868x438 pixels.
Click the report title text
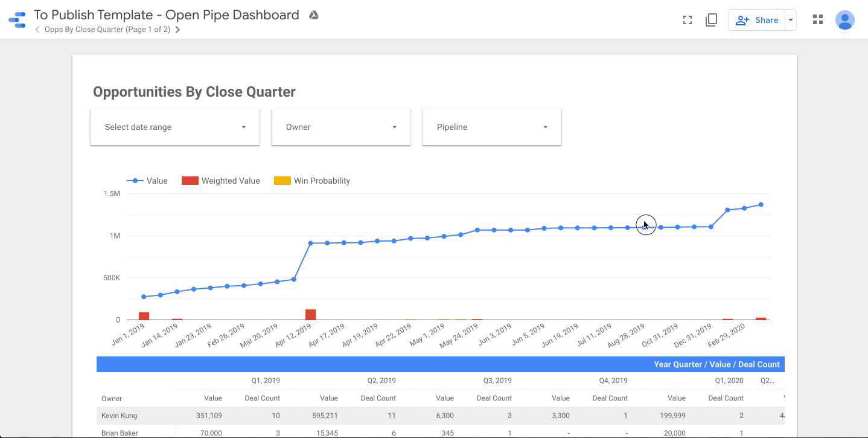(166, 15)
